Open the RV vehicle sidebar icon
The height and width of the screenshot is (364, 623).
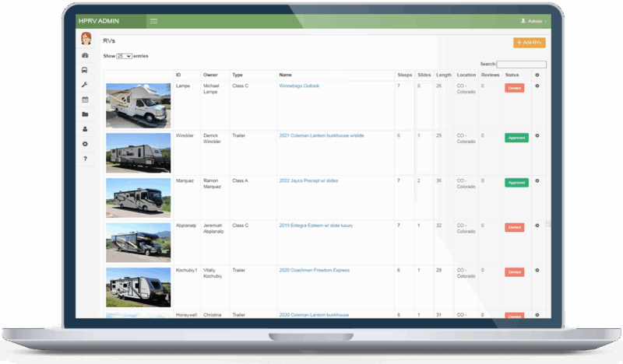pyautogui.click(x=85, y=70)
